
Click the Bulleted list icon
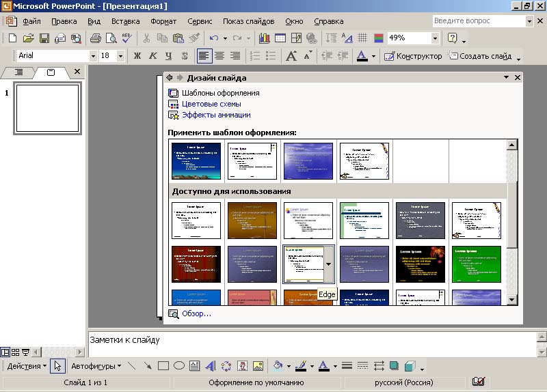click(x=271, y=56)
